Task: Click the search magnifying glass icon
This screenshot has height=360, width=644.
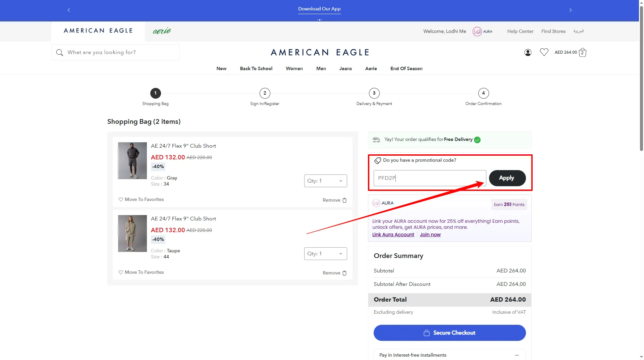Action: (x=60, y=53)
